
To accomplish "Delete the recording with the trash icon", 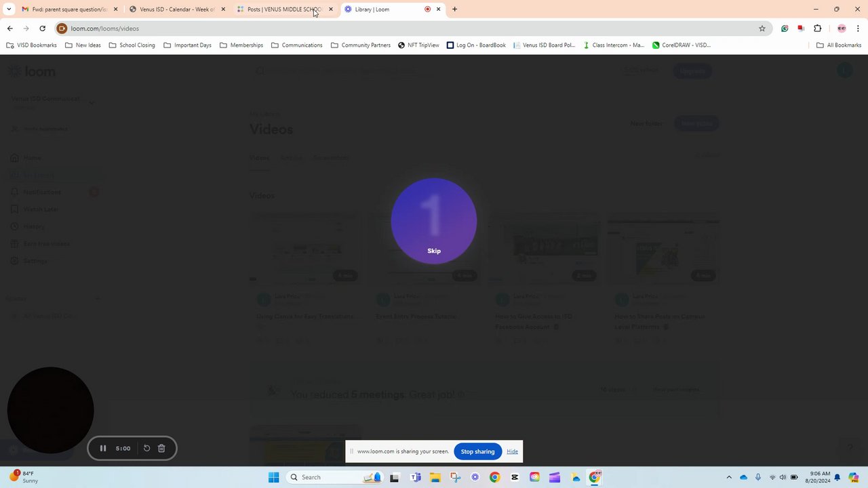I will click(161, 448).
